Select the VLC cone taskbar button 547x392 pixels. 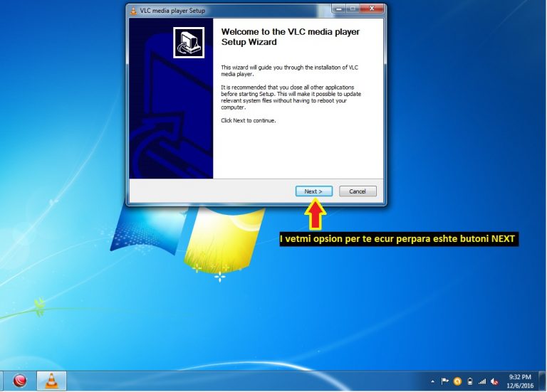click(51, 381)
